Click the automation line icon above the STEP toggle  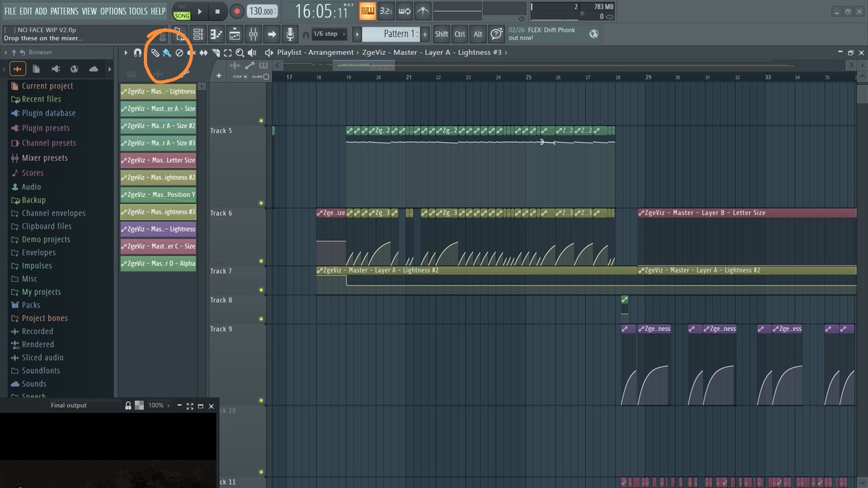pos(248,66)
